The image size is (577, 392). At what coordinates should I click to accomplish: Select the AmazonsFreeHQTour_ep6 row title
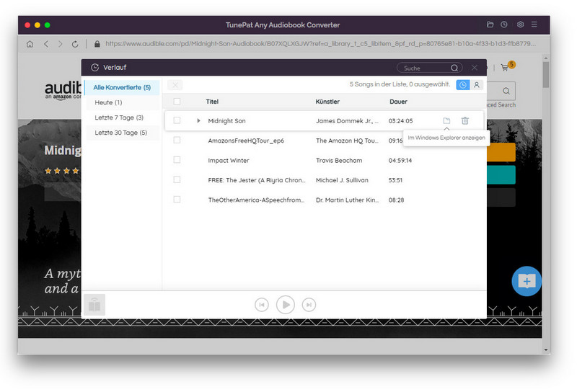pyautogui.click(x=246, y=141)
